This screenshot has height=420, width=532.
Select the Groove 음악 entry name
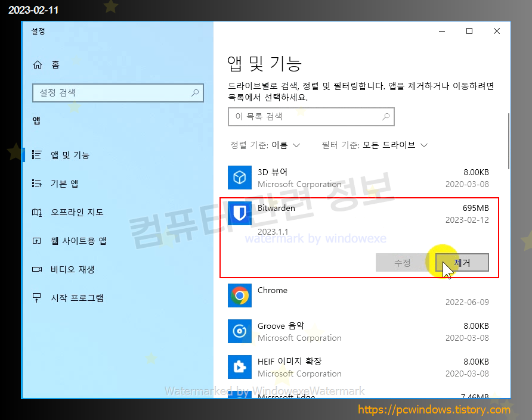click(x=281, y=326)
